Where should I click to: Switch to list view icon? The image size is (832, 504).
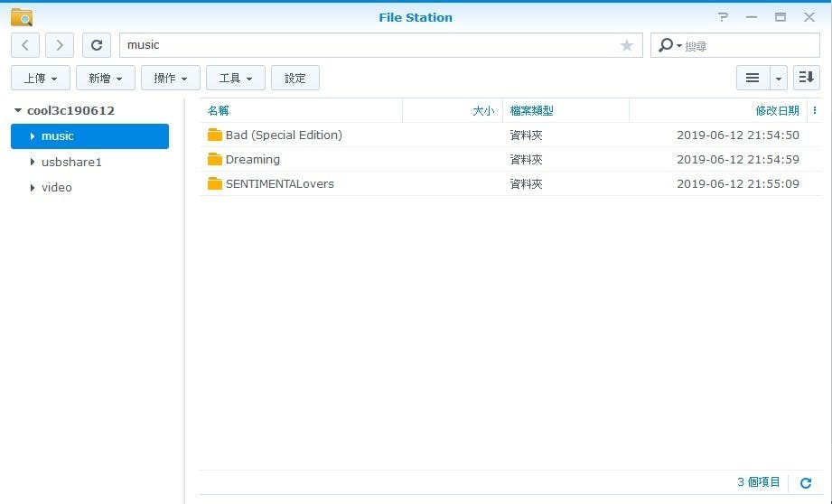click(x=753, y=78)
